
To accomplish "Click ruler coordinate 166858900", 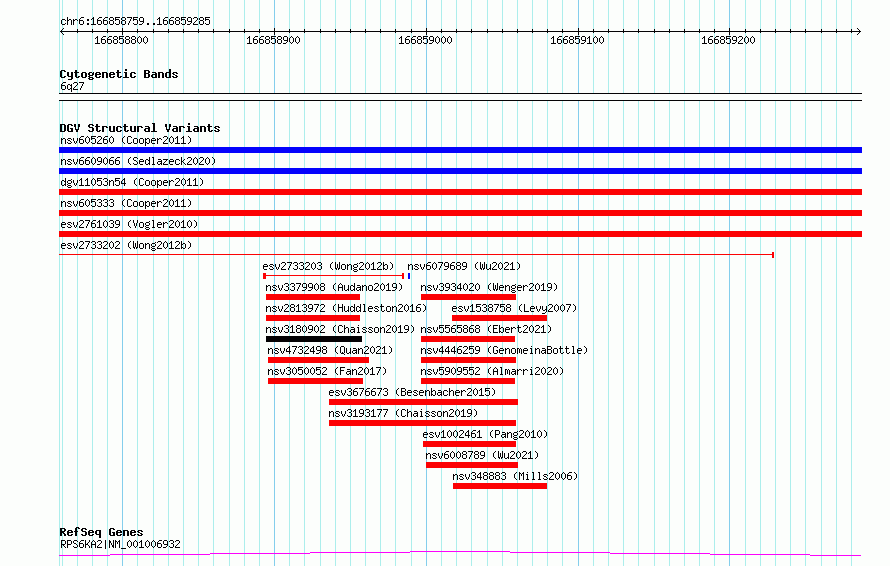I will [x=273, y=40].
